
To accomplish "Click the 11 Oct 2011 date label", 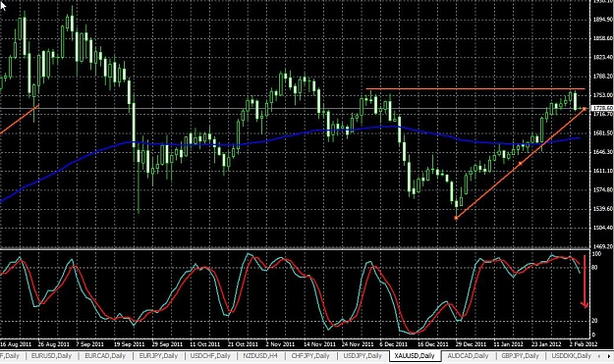I will 204,344.
